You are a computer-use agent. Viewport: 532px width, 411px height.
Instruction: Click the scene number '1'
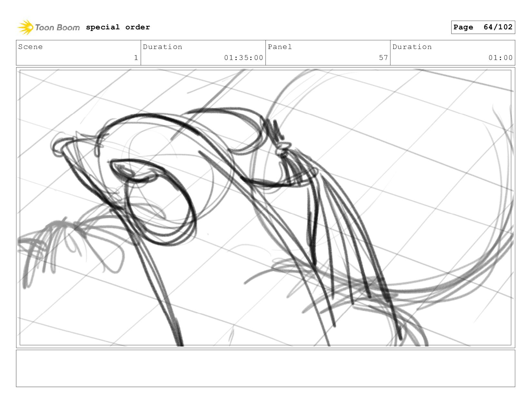[136, 58]
